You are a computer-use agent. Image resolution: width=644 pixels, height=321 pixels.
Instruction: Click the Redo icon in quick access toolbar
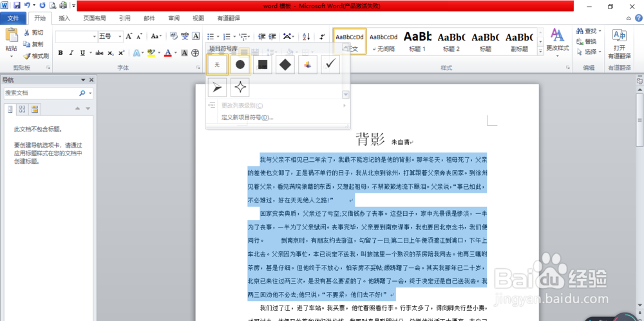coord(43,5)
